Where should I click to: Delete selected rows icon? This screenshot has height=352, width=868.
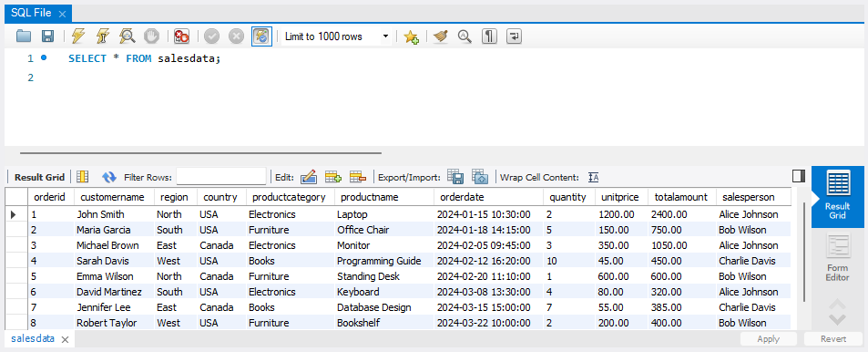point(358,177)
